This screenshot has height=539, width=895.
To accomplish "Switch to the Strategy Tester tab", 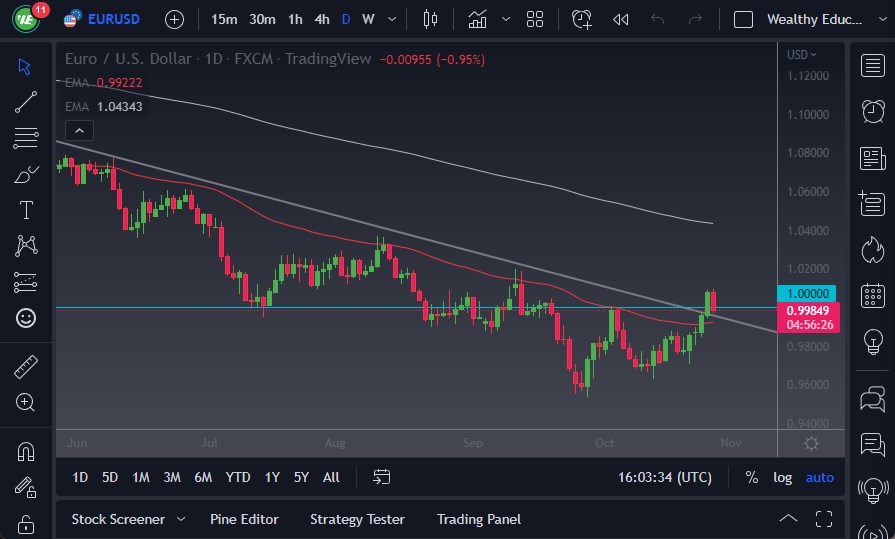I will point(357,519).
